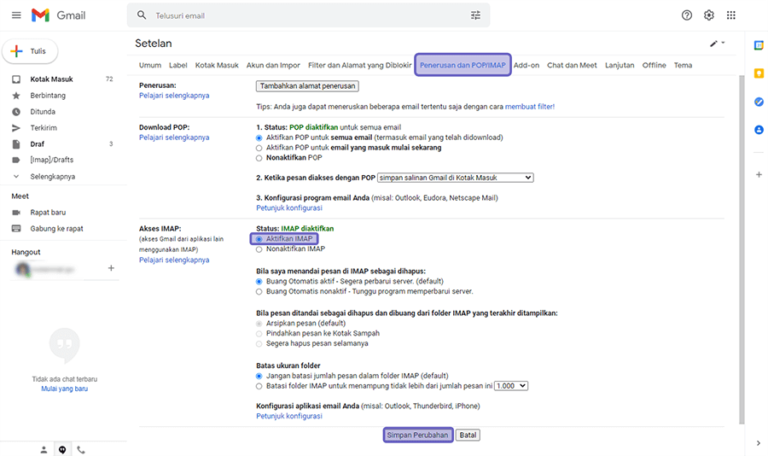Select Buang Otomatis aktif option
Viewport: 768px width, 456px height.
click(259, 282)
